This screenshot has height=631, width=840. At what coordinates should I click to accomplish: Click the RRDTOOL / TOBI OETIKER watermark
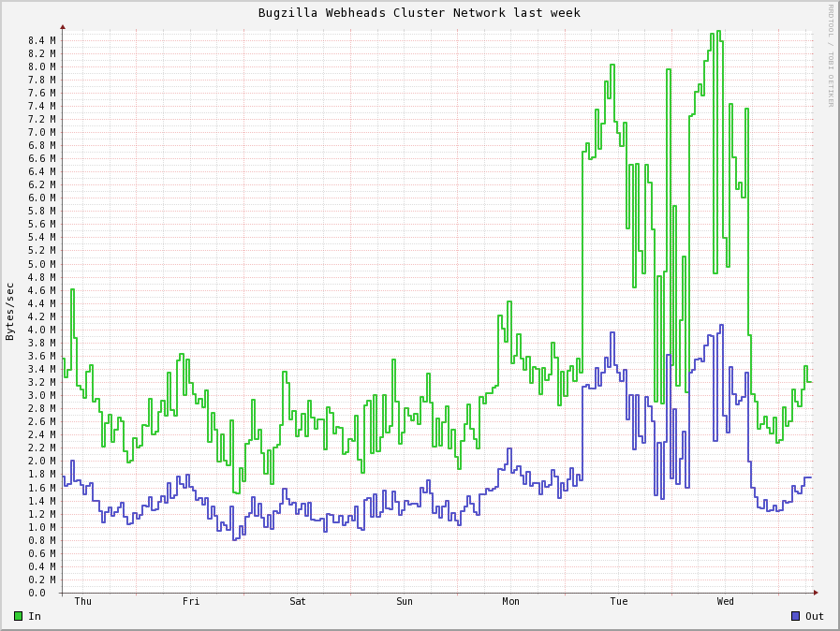pyautogui.click(x=831, y=56)
